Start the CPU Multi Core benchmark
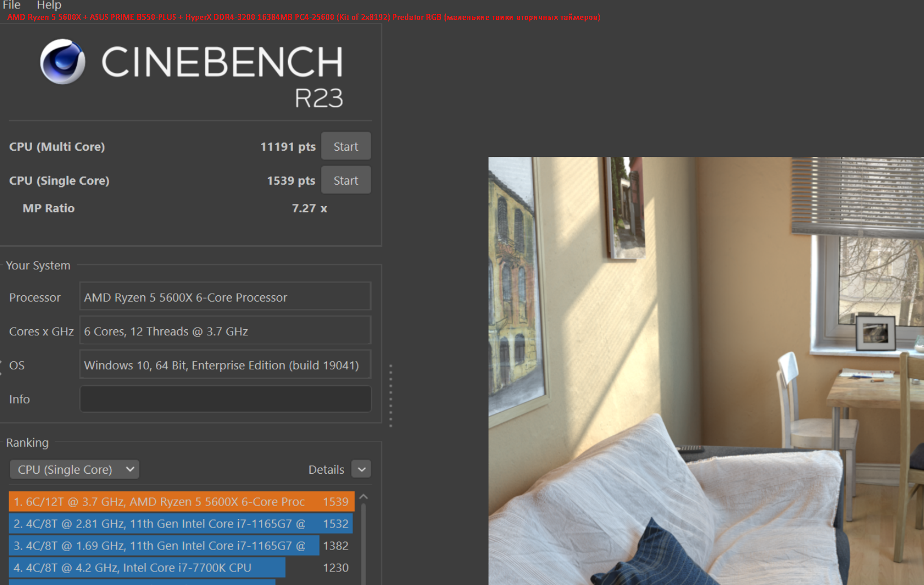 [x=346, y=146]
